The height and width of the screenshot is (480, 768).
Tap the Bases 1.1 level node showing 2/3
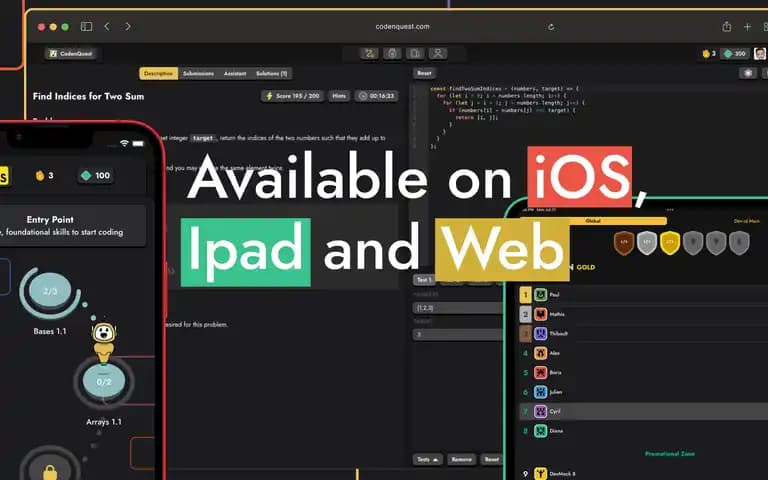point(50,292)
